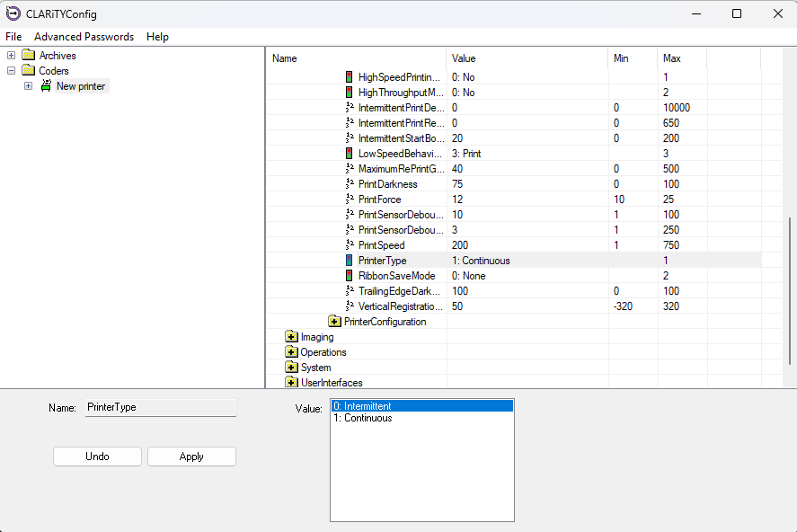The width and height of the screenshot is (797, 532).
Task: Collapse the Coders tree node
Action: (12, 71)
